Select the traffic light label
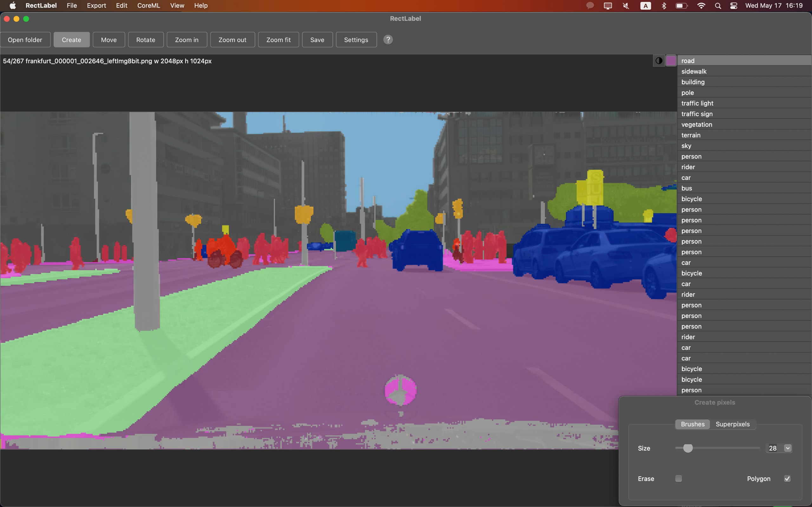Screen dimensions: 812x507 click(x=697, y=103)
